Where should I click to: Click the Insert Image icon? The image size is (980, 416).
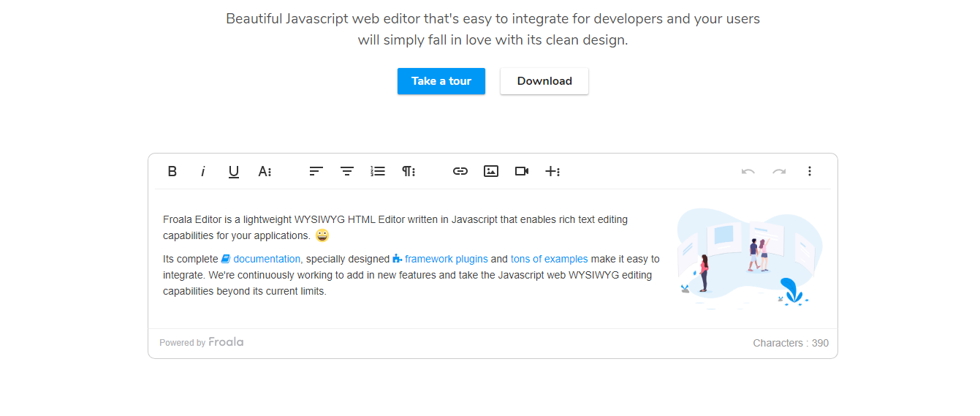click(491, 171)
